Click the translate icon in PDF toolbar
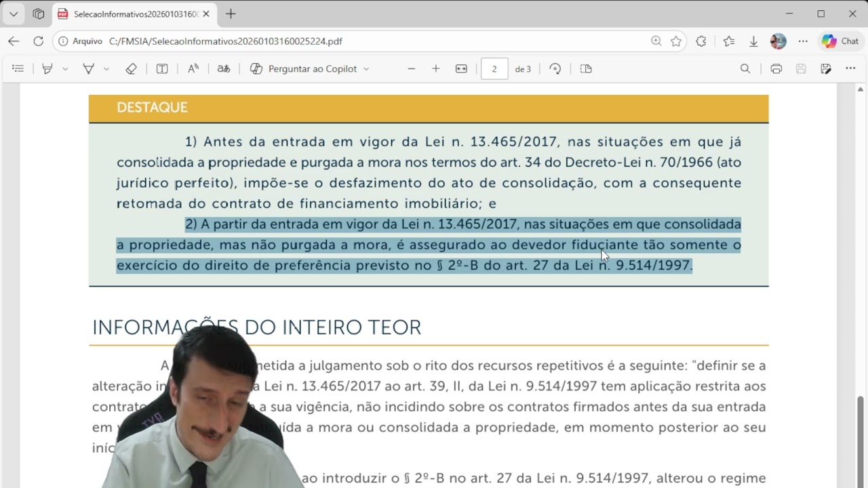This screenshot has width=868, height=488. (x=224, y=68)
